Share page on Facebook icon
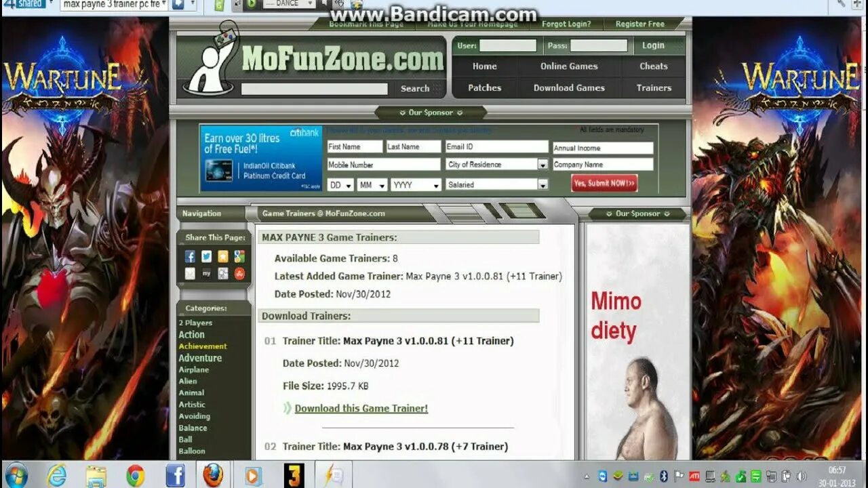 [x=190, y=256]
